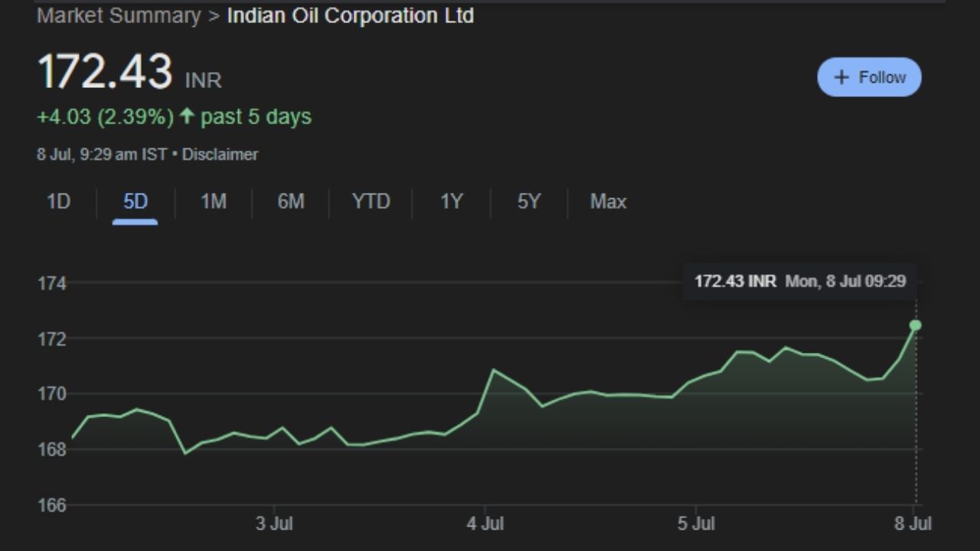Click the 174 y-axis label
The width and height of the screenshot is (980, 551).
[52, 283]
